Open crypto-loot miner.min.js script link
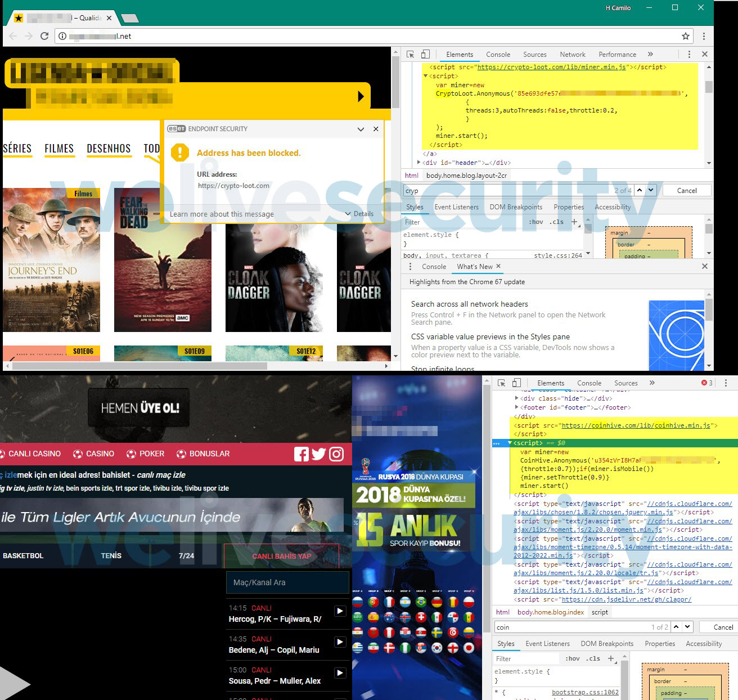The image size is (738, 700). coord(552,67)
